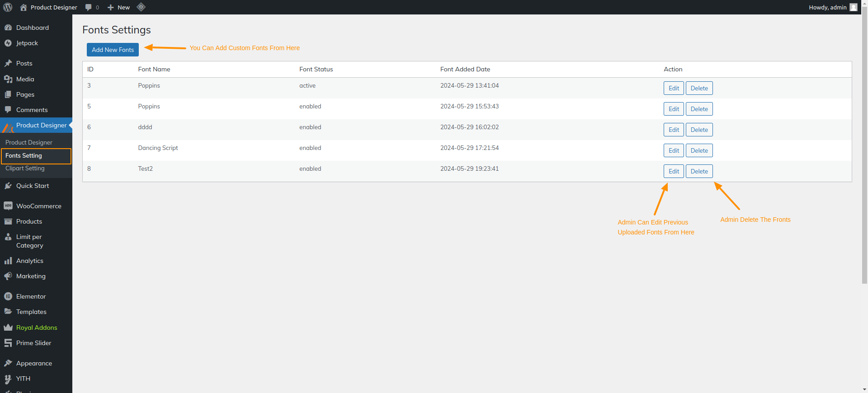Select the Product Designer submenu item
The height and width of the screenshot is (393, 868).
(x=29, y=142)
